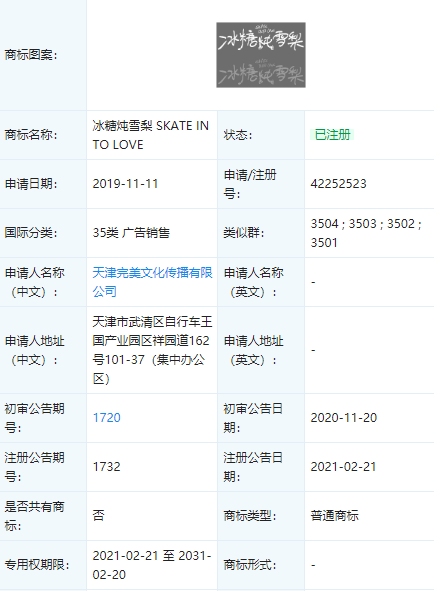Click the 初审公告期号 label
Viewport: 434px width, 591px height.
coord(35,418)
